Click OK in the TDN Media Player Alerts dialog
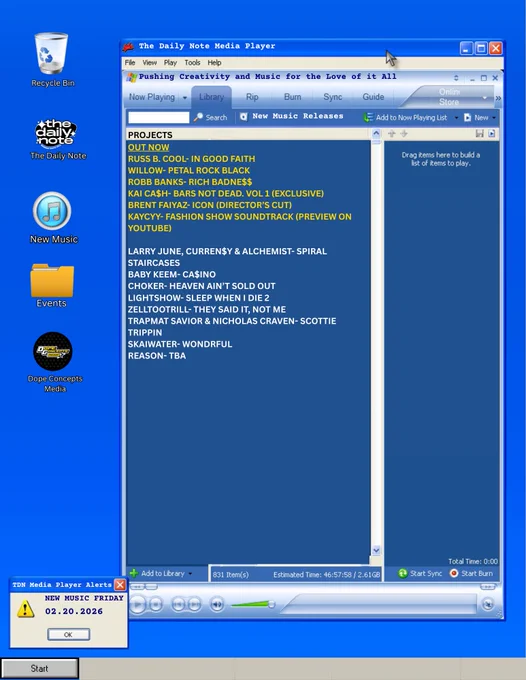The image size is (526, 680). (69, 634)
